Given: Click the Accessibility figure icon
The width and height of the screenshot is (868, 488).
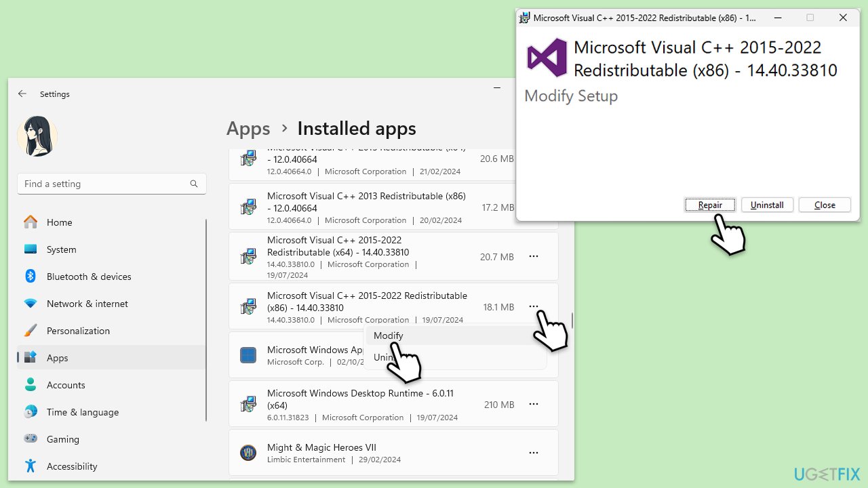Looking at the screenshot, I should [31, 466].
